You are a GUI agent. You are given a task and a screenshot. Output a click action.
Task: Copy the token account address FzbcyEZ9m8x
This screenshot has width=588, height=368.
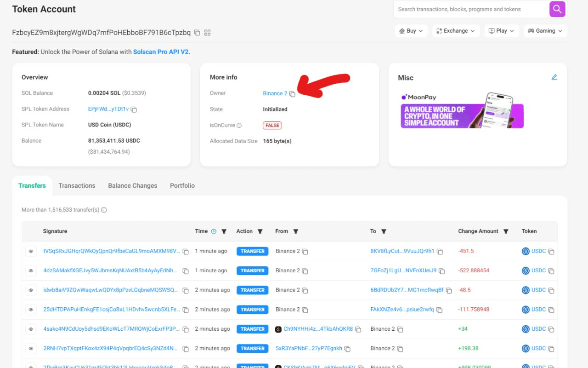click(x=197, y=33)
